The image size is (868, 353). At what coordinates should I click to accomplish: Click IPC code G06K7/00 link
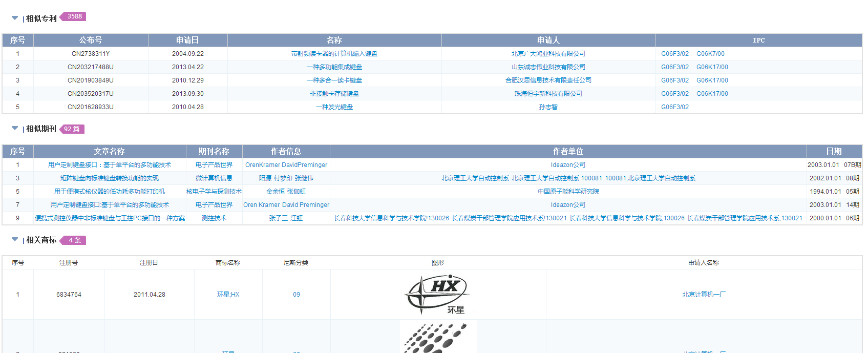coord(710,54)
